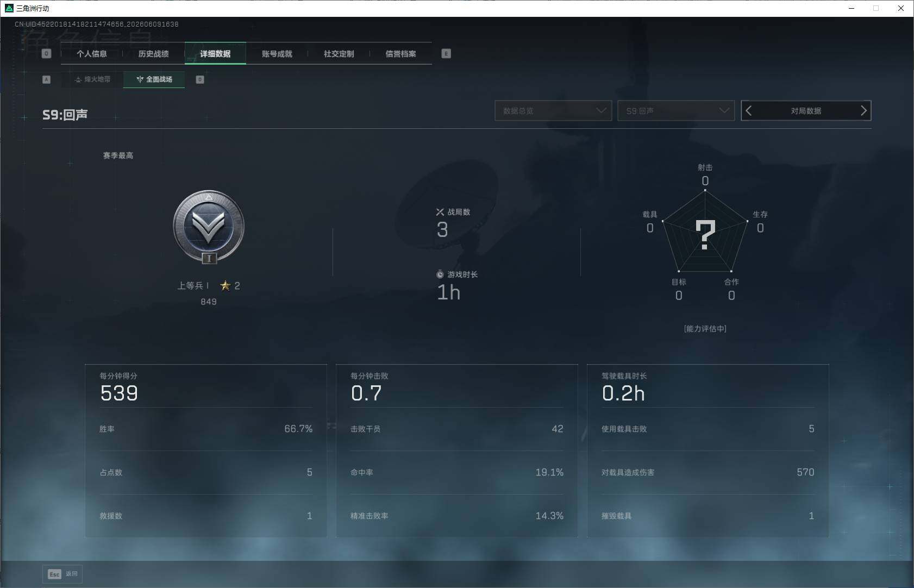Click the 赛季最高 label
The height and width of the screenshot is (588, 914).
pyautogui.click(x=118, y=155)
